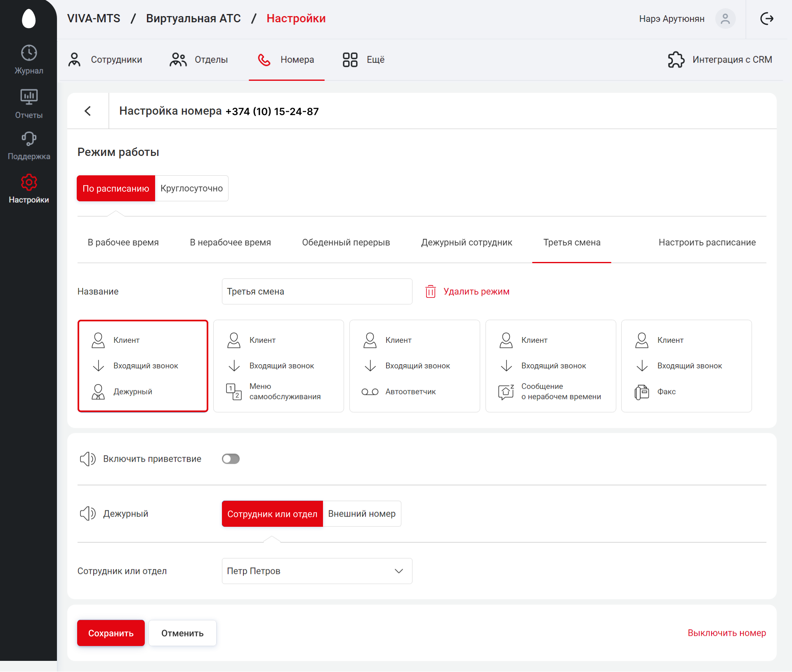Click the self-service menu 1-2 icon
The width and height of the screenshot is (792, 672).
234,391
